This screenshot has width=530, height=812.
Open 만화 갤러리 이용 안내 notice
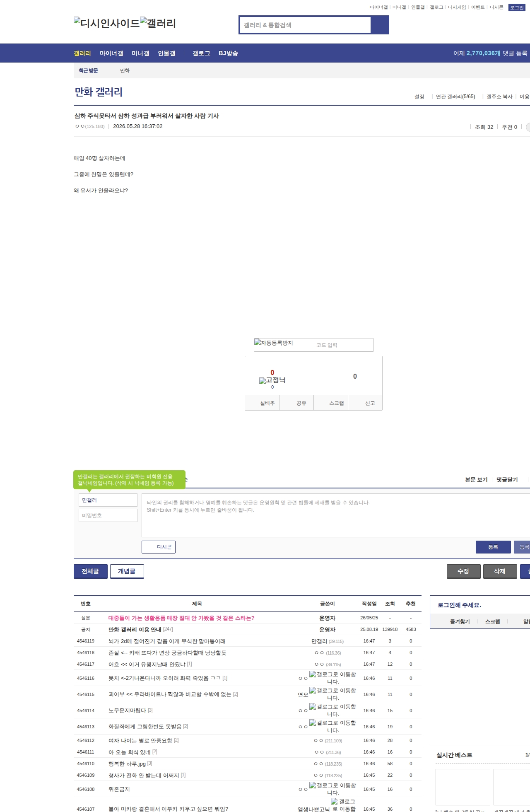click(135, 629)
